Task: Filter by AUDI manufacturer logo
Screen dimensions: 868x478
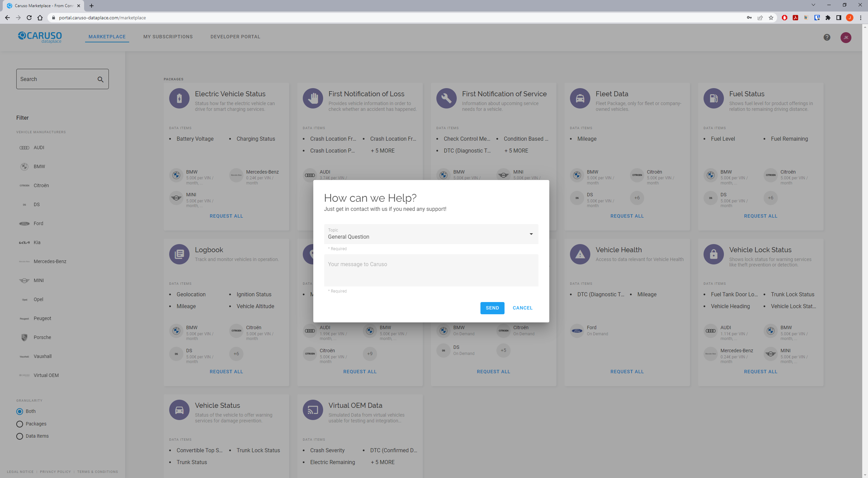Action: coord(24,148)
